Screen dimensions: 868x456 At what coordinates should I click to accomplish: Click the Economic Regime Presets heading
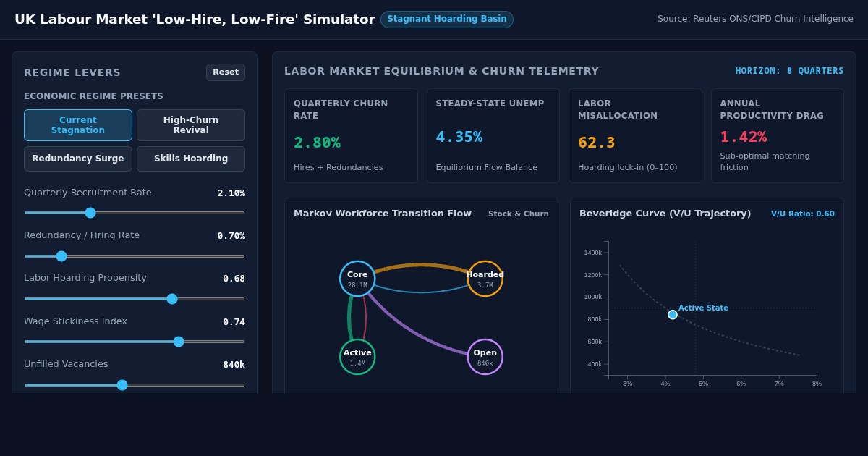[93, 96]
